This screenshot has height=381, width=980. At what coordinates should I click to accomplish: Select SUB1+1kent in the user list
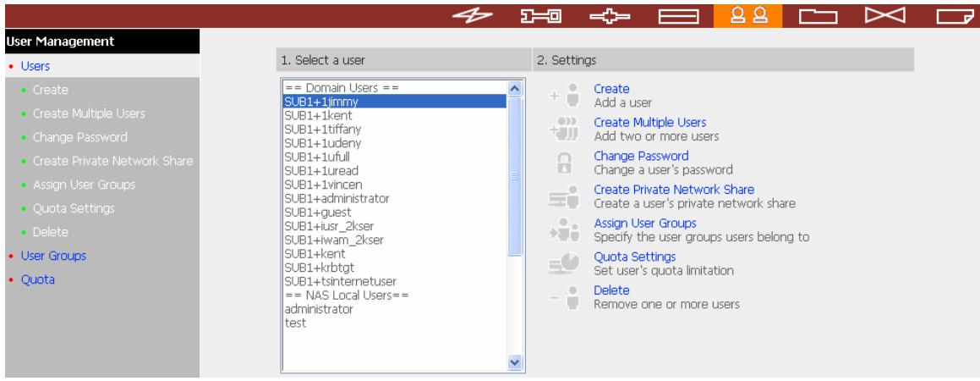394,116
